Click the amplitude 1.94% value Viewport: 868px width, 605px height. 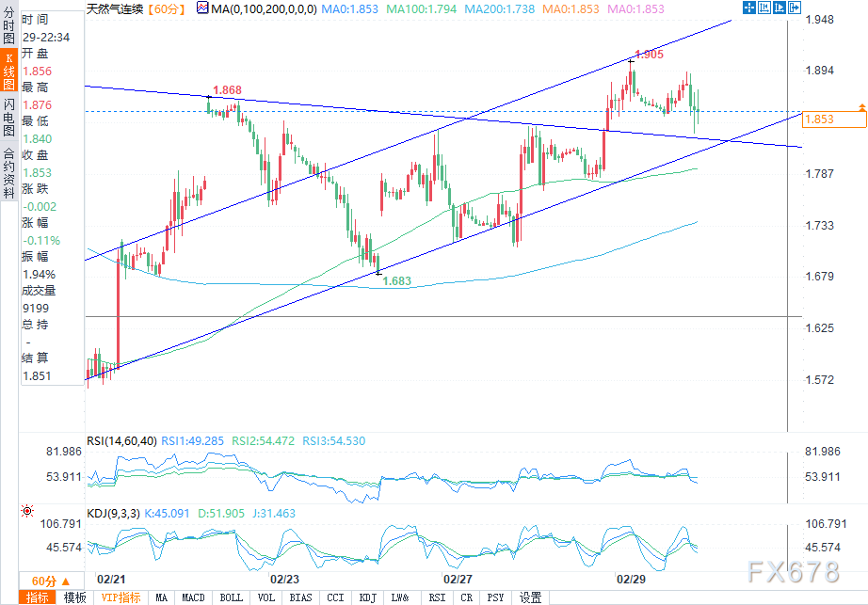pyautogui.click(x=39, y=275)
